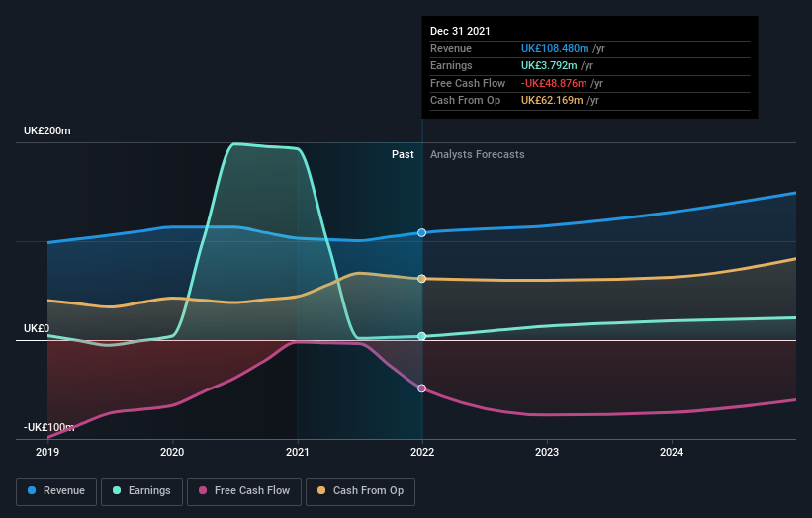
Task: Click the -UK£48.876m free cash flow value
Action: pos(554,83)
